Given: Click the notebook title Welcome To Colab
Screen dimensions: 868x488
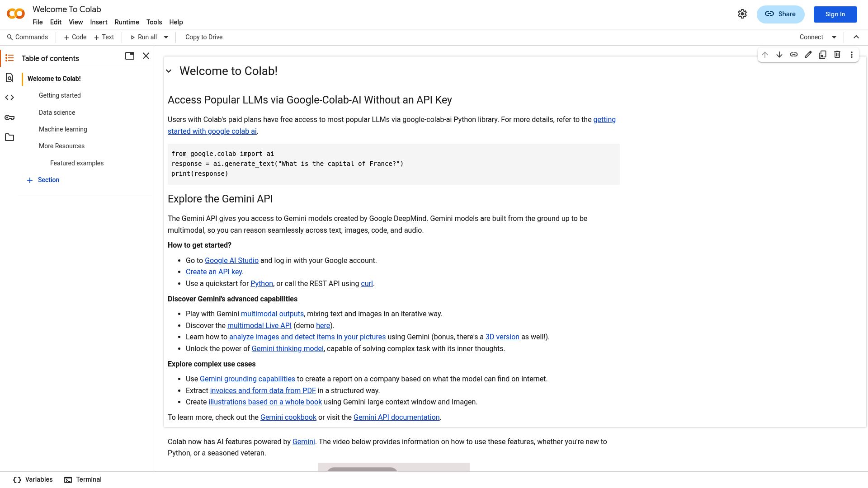Looking at the screenshot, I should point(67,9).
